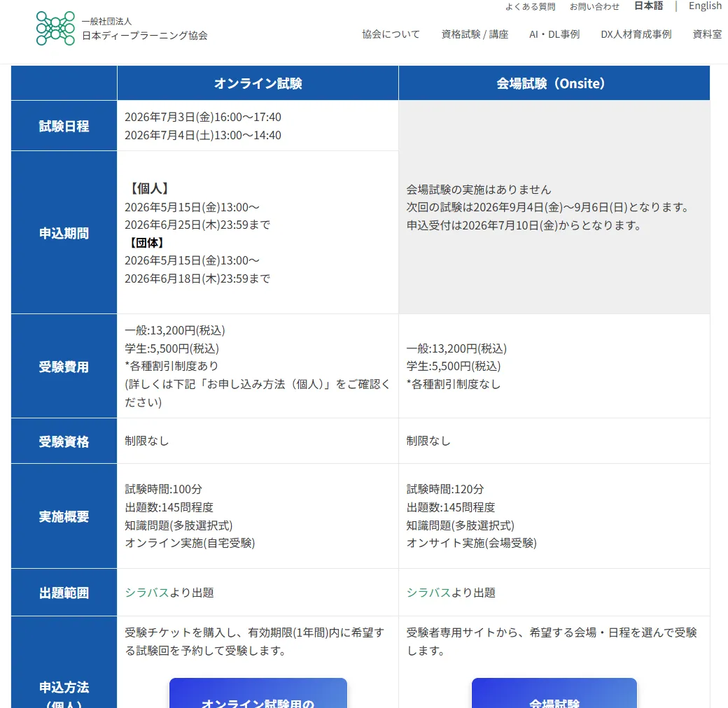The height and width of the screenshot is (708, 728).
Task: Click シラバス link in online exam column
Action: [147, 593]
